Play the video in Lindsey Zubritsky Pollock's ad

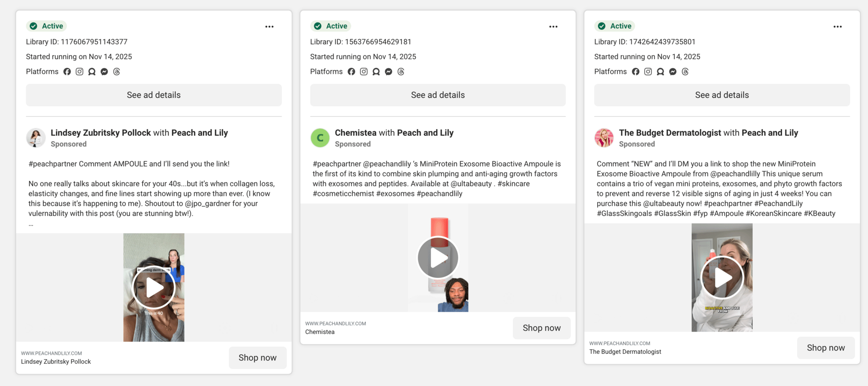point(154,287)
